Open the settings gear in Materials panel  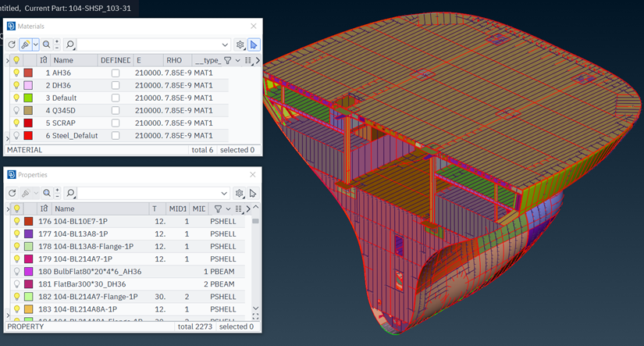point(240,45)
